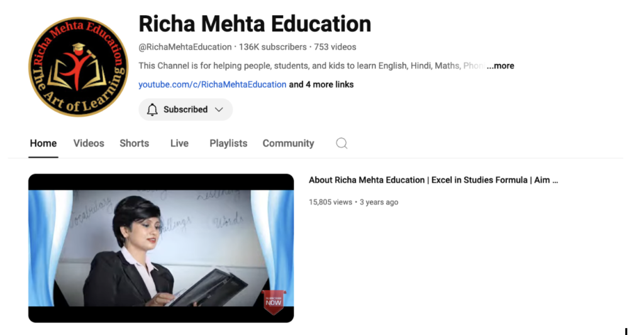
Task: Expand channel description with ...more
Action: click(x=500, y=66)
